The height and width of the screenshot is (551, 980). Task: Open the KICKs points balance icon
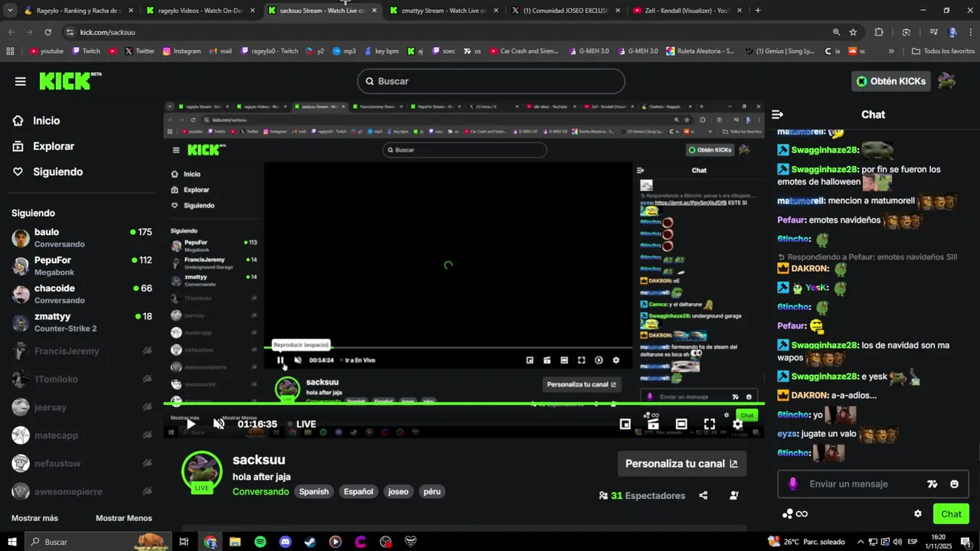(795, 514)
